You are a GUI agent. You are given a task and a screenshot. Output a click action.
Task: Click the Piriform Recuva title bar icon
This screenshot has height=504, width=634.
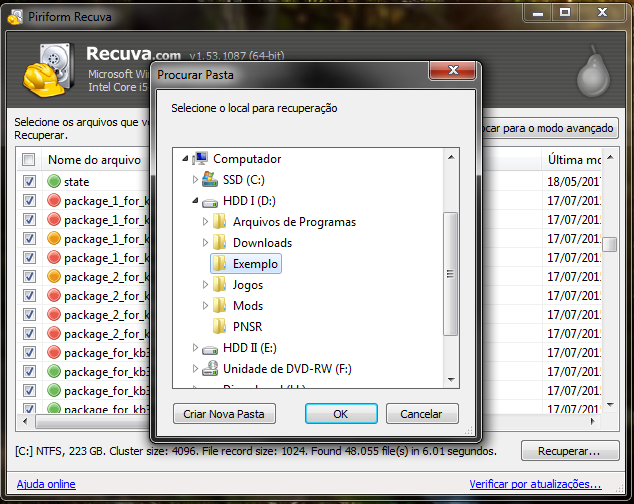click(x=15, y=17)
